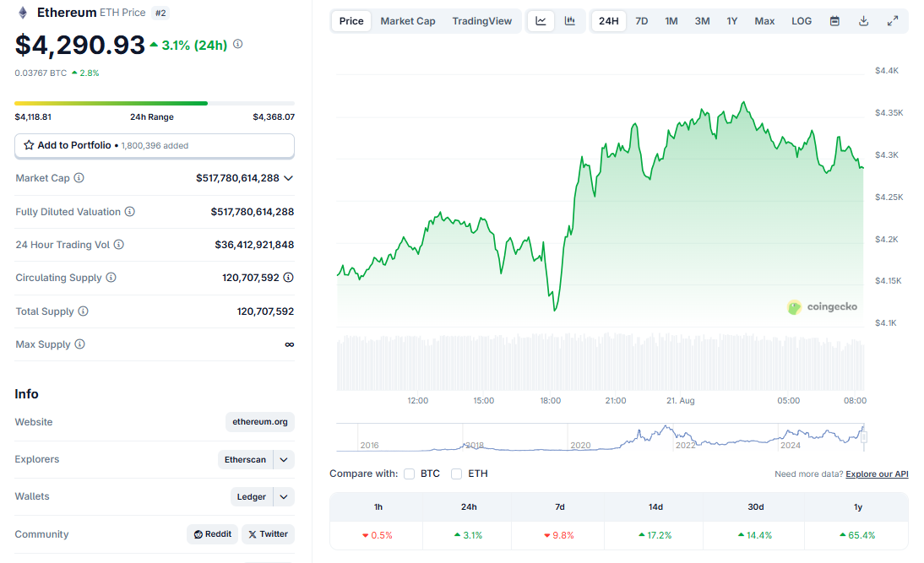Switch to Market Cap chart tab
This screenshot has width=924, height=563.
pyautogui.click(x=408, y=21)
